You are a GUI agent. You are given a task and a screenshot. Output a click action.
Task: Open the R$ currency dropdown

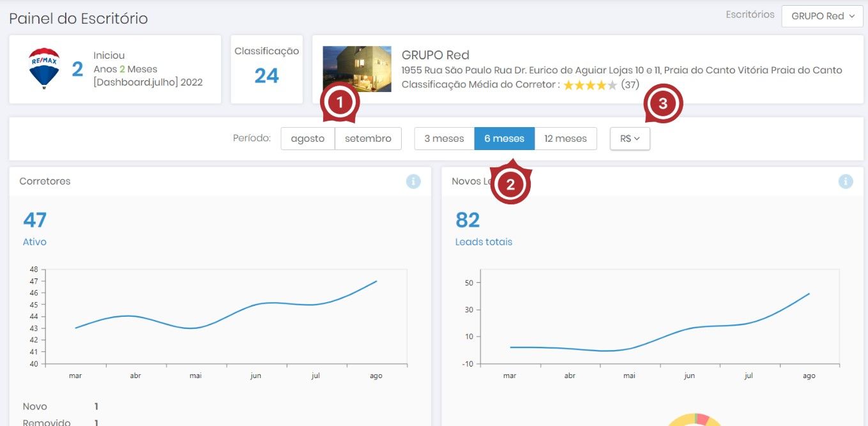pos(630,139)
